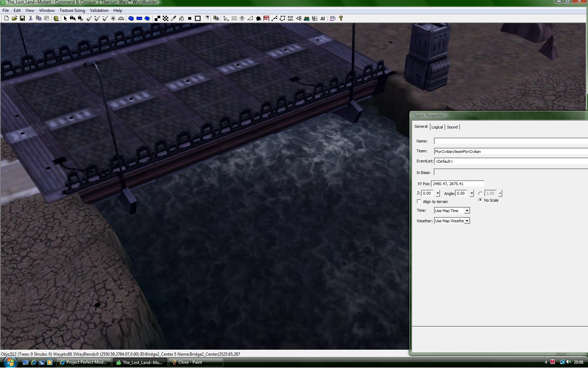
Task: Enable the Align to terrain checkbox
Action: tap(419, 201)
